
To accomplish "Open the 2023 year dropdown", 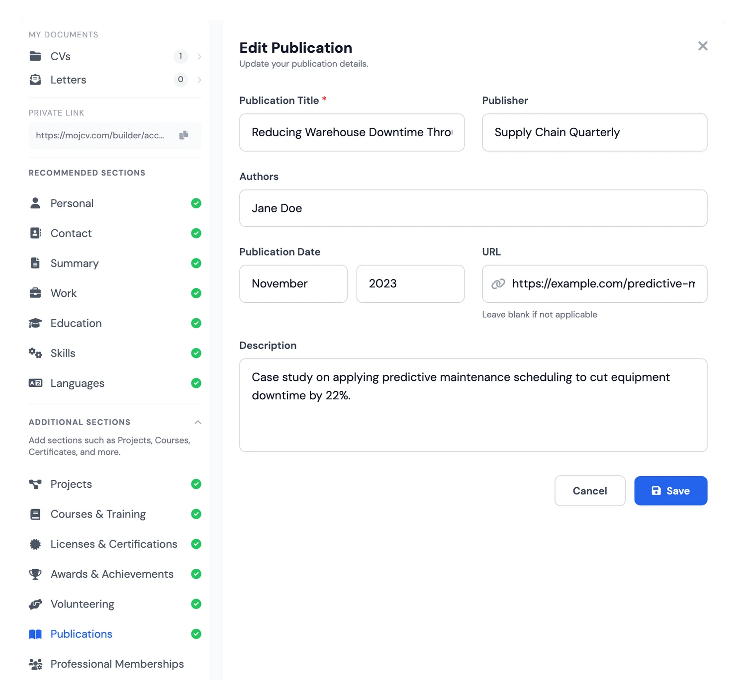I will [x=410, y=283].
